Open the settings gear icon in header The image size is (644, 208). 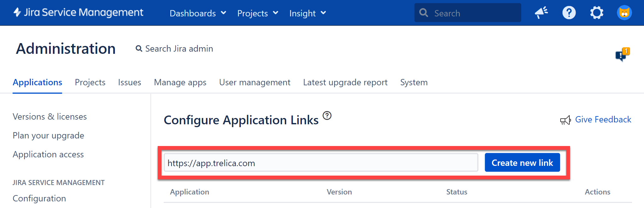[x=596, y=13]
